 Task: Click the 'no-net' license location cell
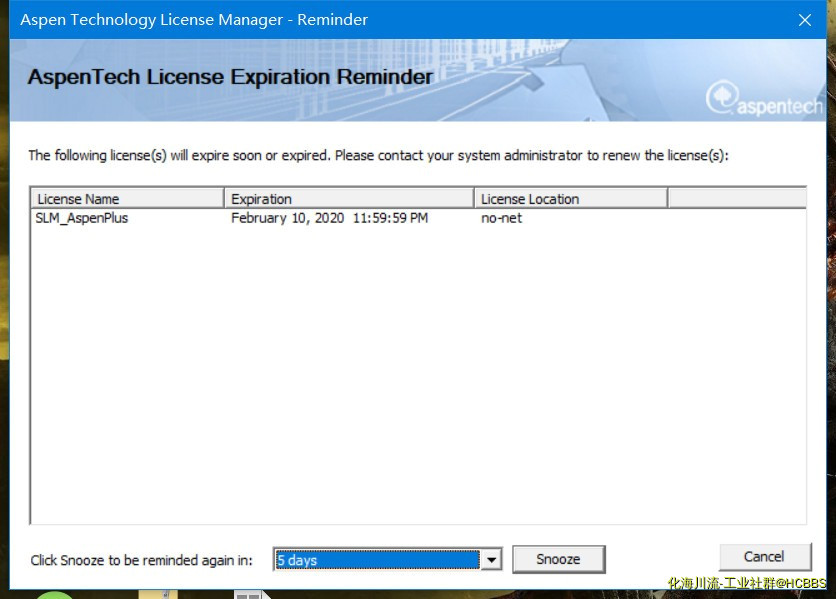pos(501,218)
